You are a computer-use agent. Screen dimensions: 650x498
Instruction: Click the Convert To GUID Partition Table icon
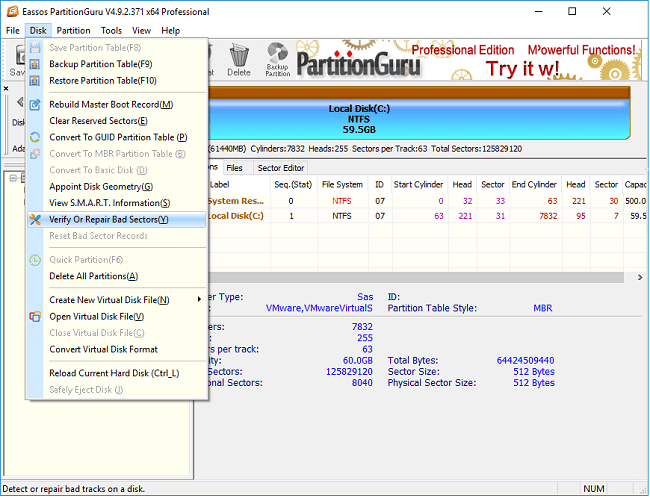tap(35, 137)
